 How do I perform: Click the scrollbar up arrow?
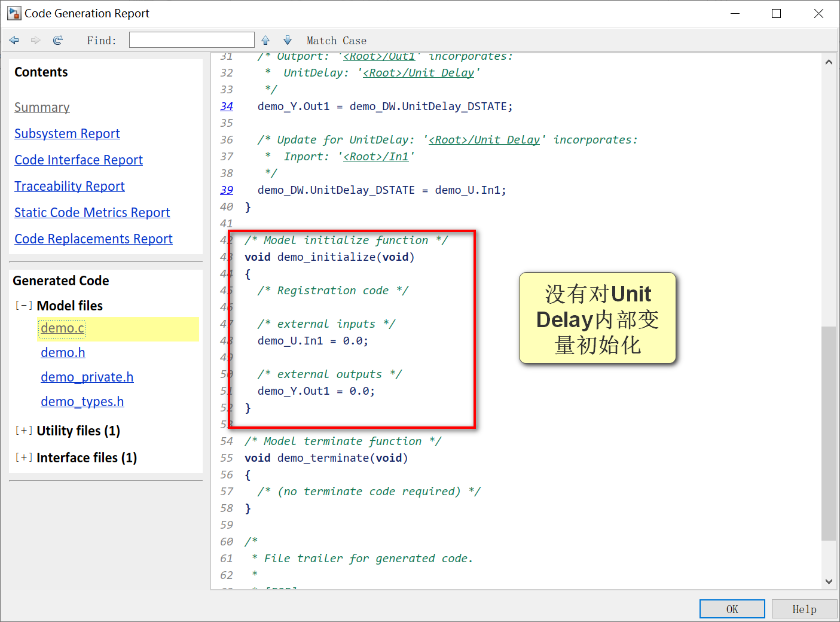tap(829, 62)
